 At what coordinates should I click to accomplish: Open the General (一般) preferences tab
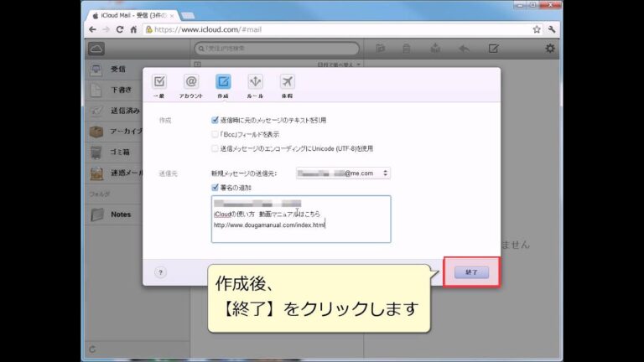pyautogui.click(x=159, y=86)
